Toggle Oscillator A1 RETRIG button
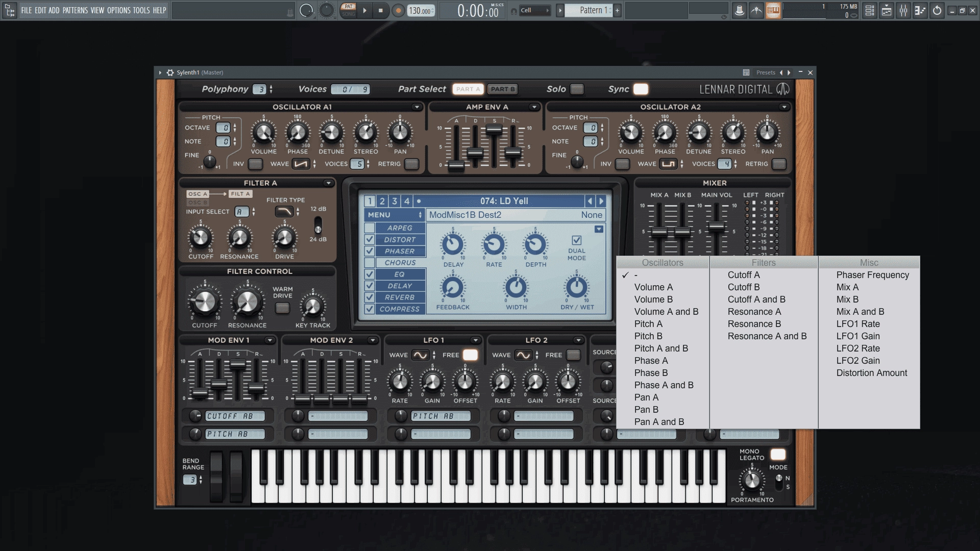 tap(411, 164)
